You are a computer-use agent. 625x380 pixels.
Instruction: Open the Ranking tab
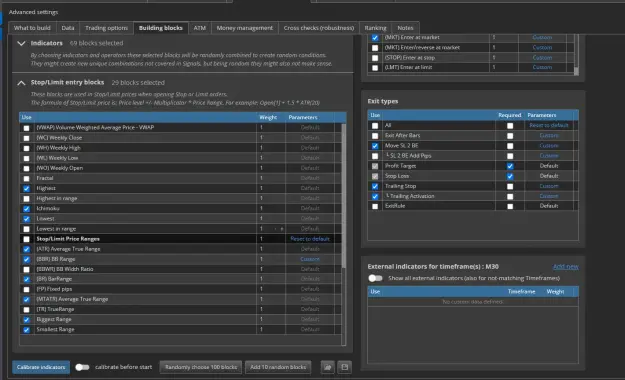(x=375, y=28)
